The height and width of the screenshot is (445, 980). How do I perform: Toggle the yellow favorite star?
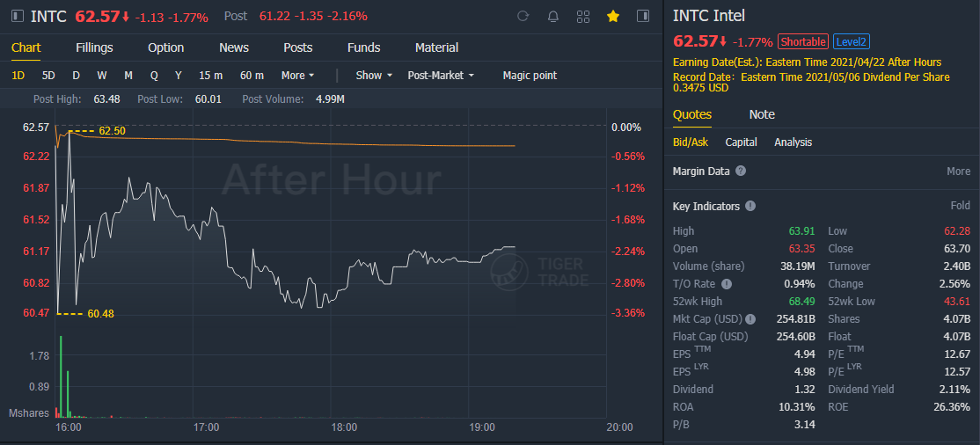pos(613,16)
